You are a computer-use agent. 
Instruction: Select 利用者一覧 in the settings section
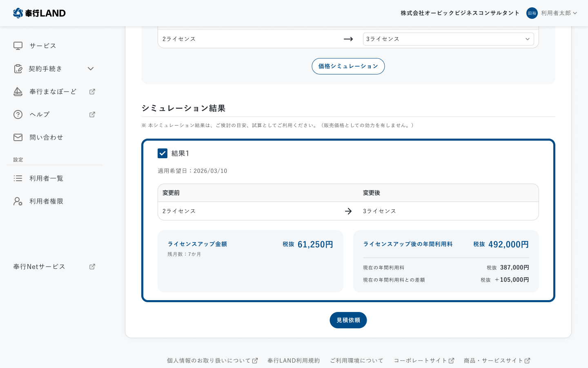point(47,178)
